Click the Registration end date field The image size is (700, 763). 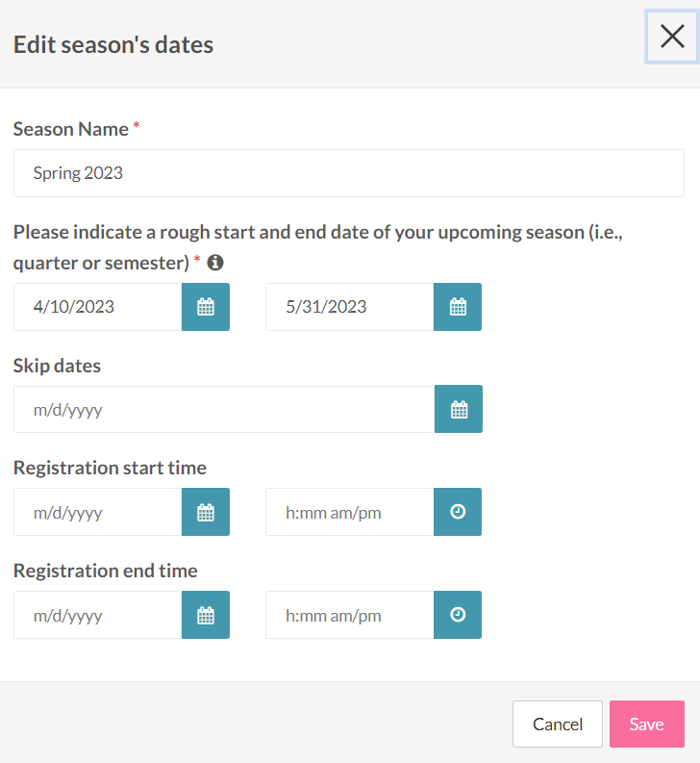pyautogui.click(x=97, y=616)
